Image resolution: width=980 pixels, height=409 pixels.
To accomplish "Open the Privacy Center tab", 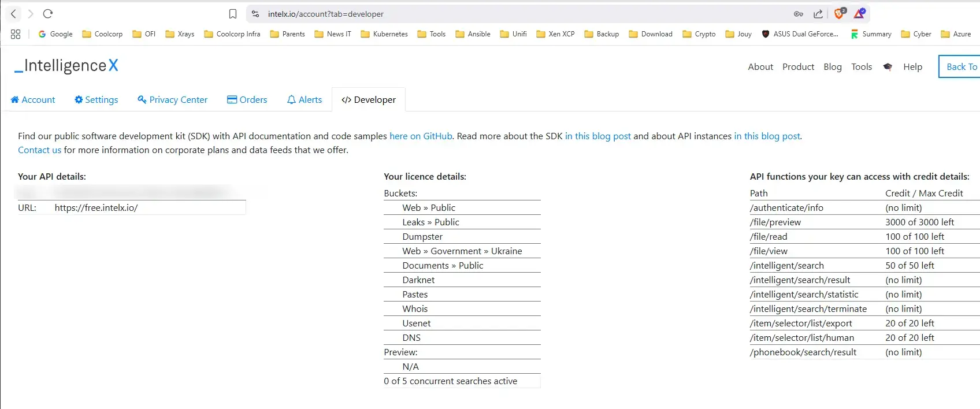I will click(x=172, y=99).
